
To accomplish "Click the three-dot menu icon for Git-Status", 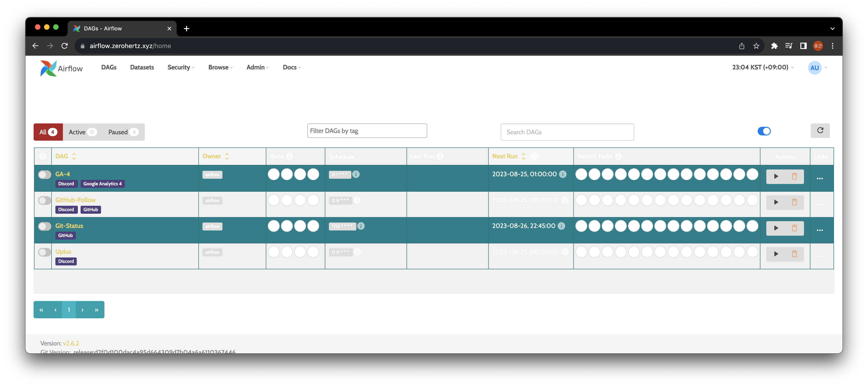I will (821, 228).
